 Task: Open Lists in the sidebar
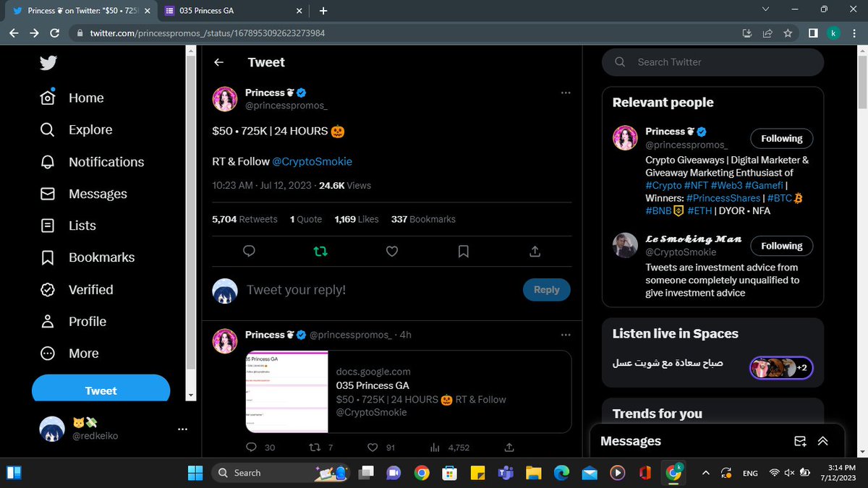[x=68, y=226]
